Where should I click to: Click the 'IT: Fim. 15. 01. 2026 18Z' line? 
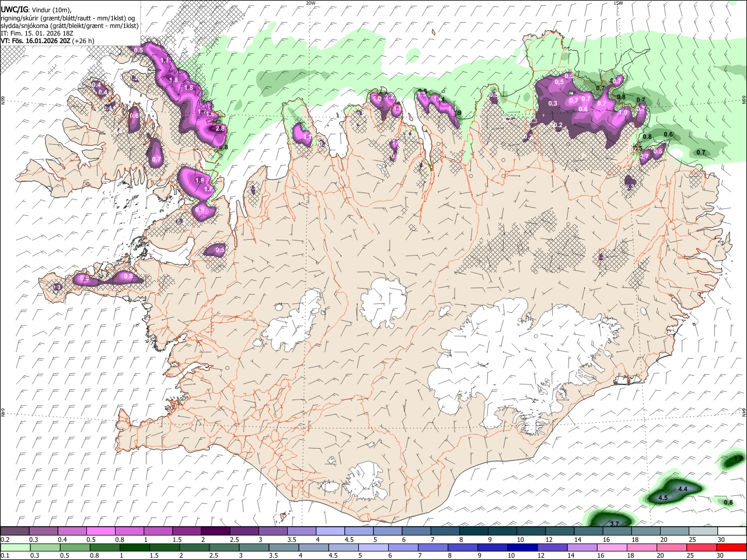[37, 33]
